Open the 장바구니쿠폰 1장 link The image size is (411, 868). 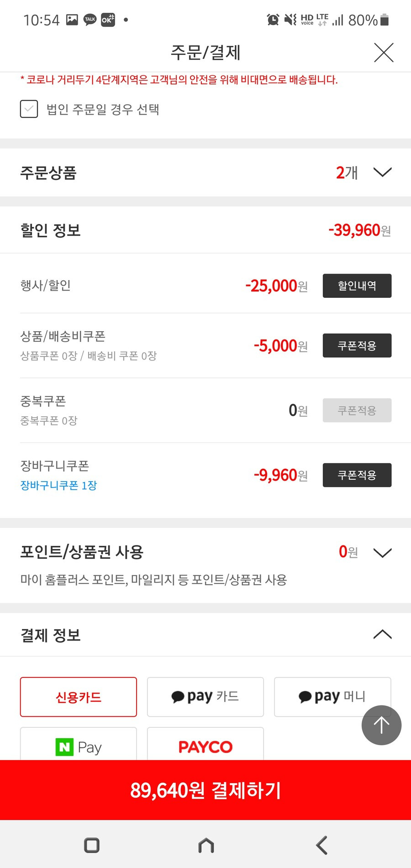pos(58,485)
